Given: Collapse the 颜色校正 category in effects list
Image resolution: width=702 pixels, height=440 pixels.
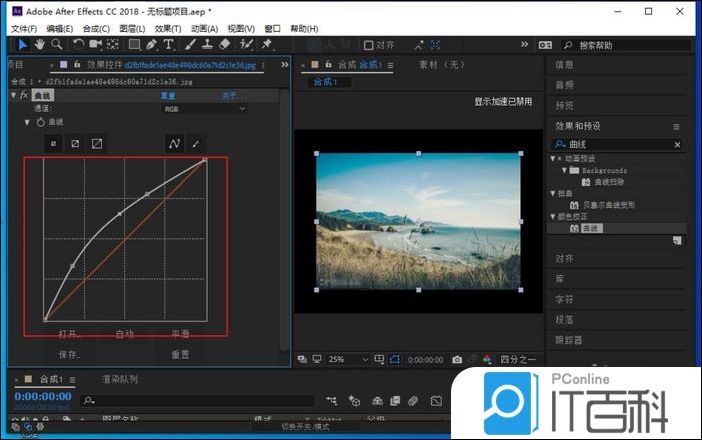Looking at the screenshot, I should pyautogui.click(x=554, y=216).
